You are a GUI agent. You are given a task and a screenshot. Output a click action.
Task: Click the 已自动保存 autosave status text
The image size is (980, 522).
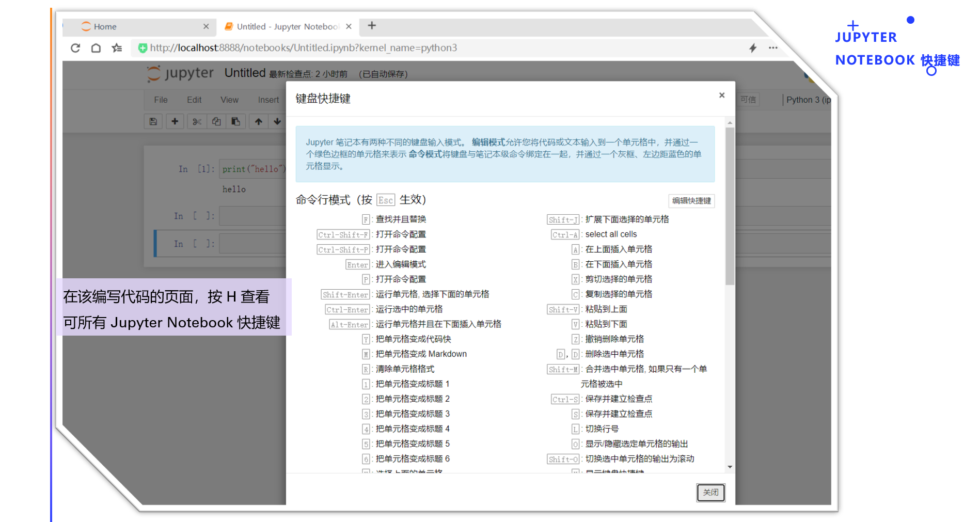click(x=383, y=74)
